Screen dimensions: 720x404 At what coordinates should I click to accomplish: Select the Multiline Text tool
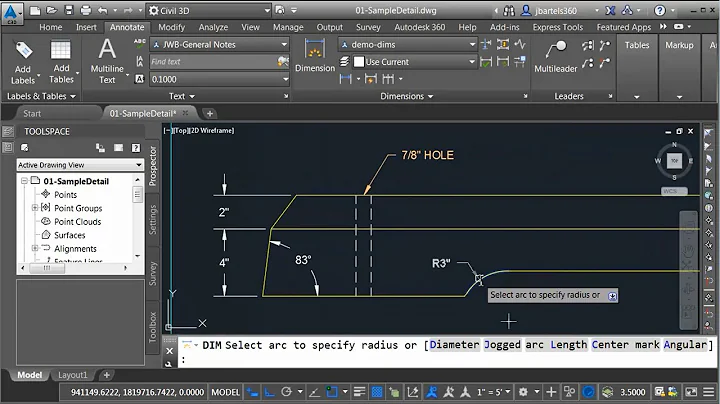[107, 61]
